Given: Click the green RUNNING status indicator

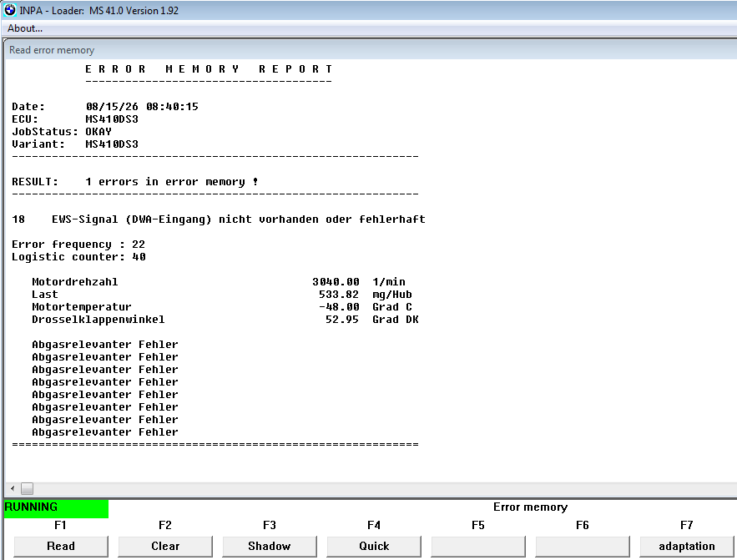Looking at the screenshot, I should 57,509.
